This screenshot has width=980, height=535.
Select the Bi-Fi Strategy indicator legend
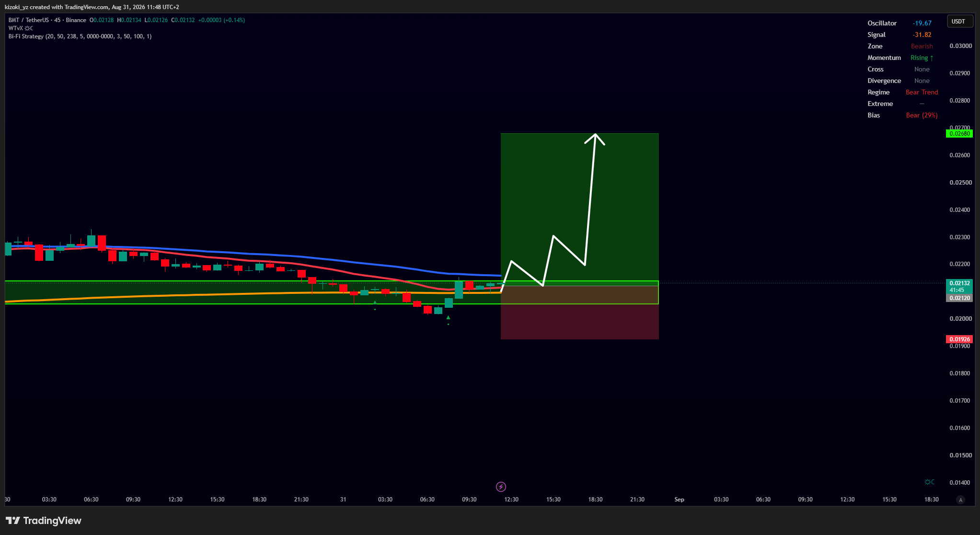[x=80, y=36]
